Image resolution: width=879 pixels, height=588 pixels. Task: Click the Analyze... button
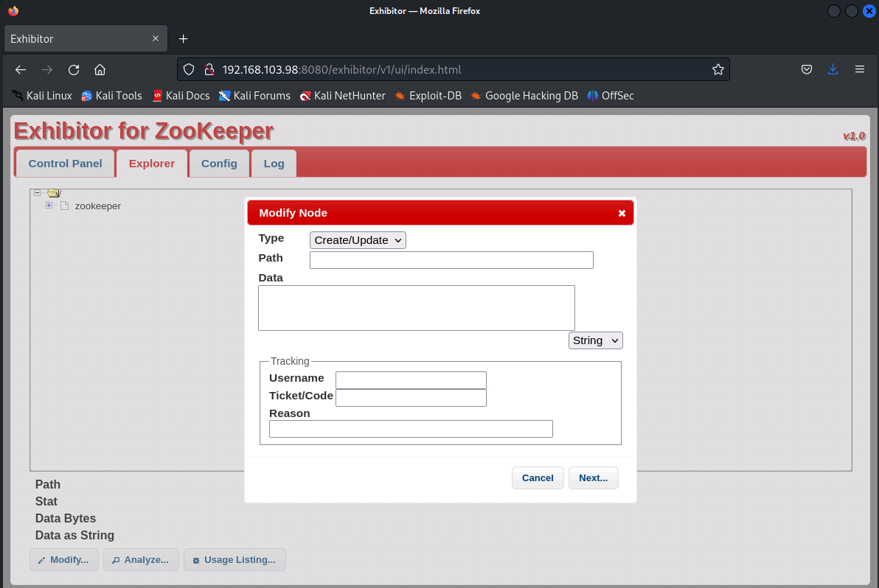141,559
